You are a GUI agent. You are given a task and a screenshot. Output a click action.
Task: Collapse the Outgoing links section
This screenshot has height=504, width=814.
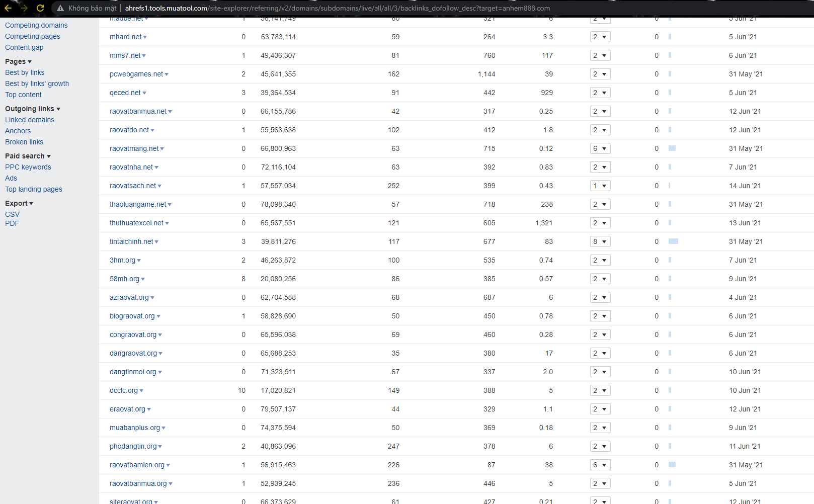point(33,109)
